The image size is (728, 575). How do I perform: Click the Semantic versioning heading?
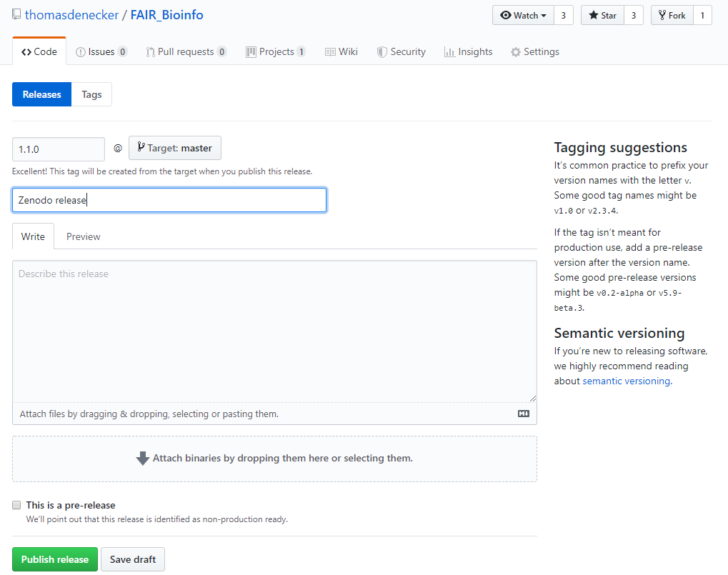click(619, 333)
